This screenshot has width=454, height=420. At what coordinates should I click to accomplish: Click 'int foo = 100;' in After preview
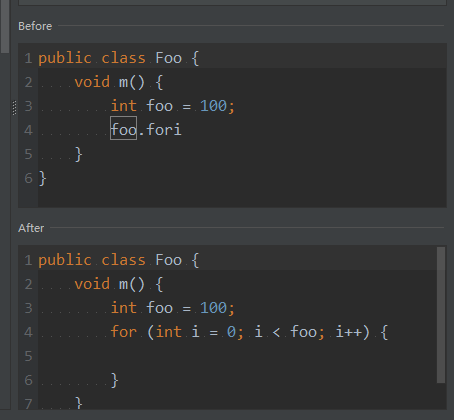coord(173,308)
